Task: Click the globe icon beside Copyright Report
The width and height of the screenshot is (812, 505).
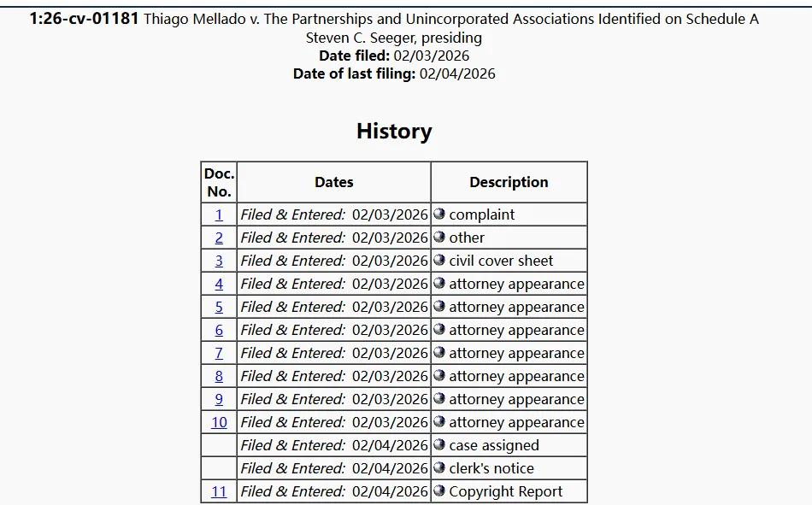Action: tap(439, 491)
